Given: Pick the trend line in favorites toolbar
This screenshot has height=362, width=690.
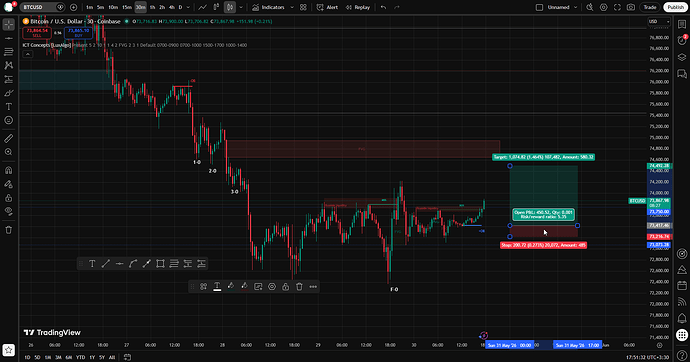Looking at the screenshot, I should 106,263.
